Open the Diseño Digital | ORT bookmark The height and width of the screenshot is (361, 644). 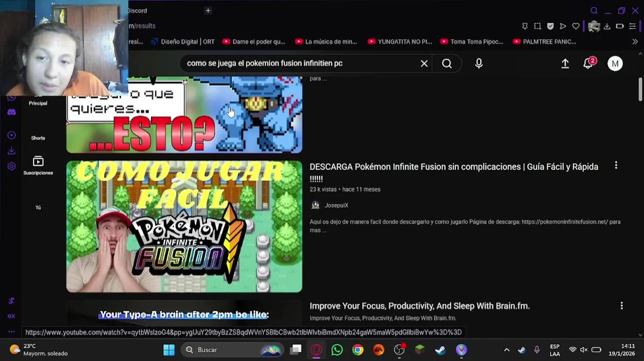[x=183, y=42]
